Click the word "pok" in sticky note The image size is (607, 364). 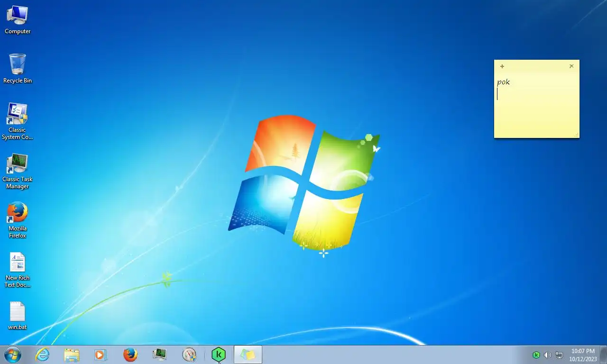coord(504,82)
